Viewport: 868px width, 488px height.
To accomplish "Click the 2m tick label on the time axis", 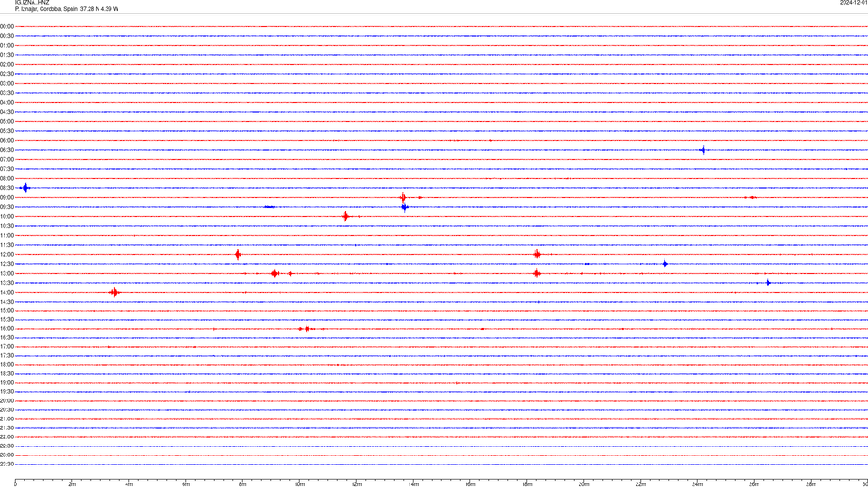I will [x=72, y=484].
